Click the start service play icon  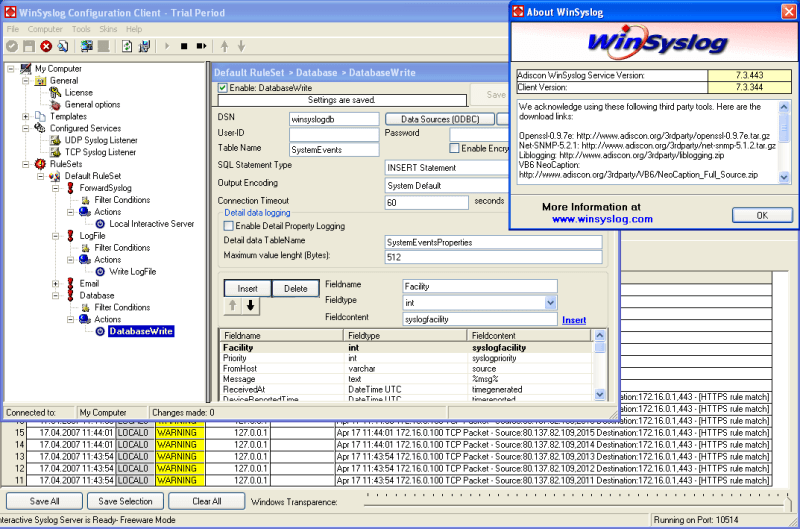[165, 46]
